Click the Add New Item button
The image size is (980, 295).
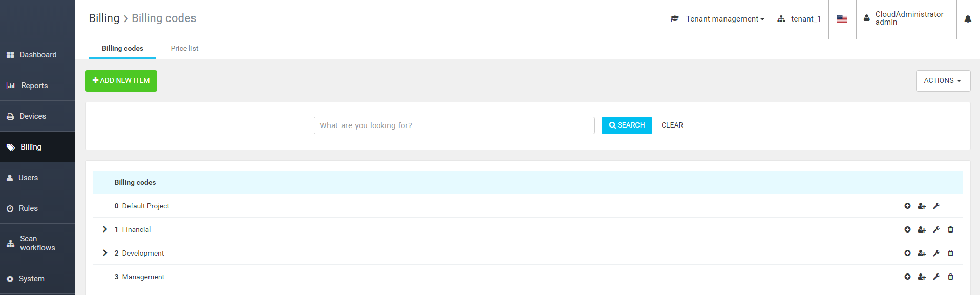121,81
